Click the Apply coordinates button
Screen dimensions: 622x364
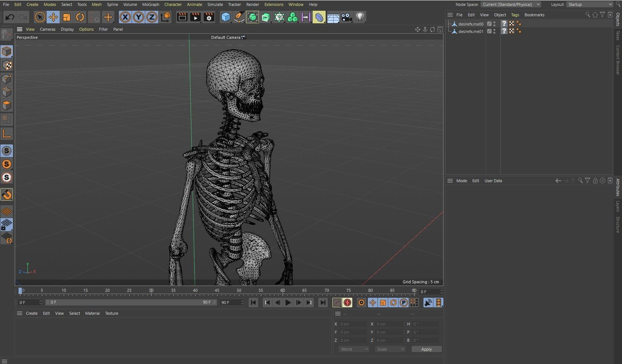click(x=426, y=349)
